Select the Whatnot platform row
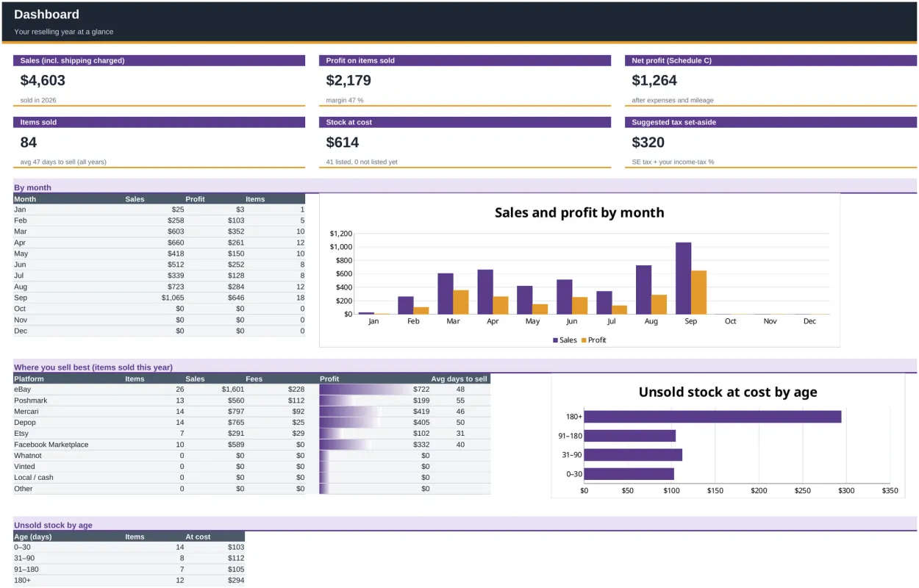This screenshot has width=919, height=588. 251,456
